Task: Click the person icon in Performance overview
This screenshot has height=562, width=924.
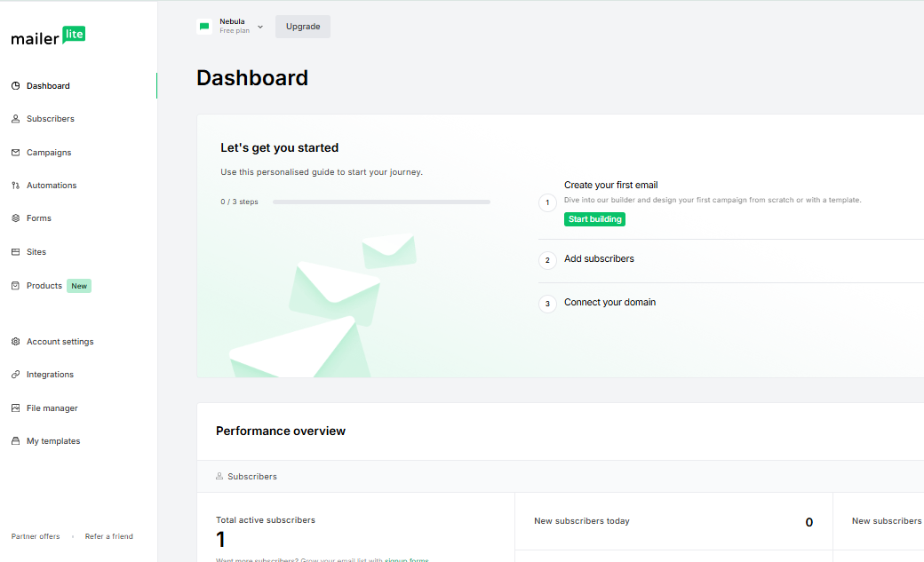Action: (x=219, y=476)
